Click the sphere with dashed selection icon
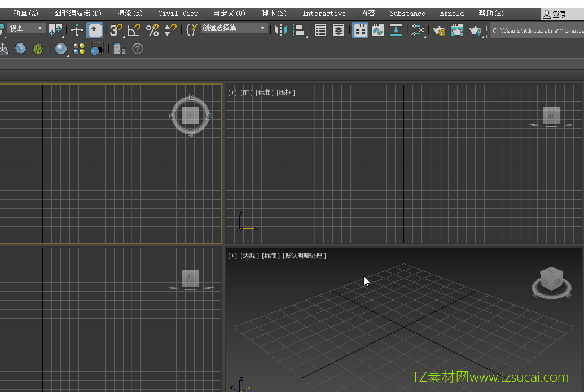The width and height of the screenshot is (584, 392). tap(97, 49)
